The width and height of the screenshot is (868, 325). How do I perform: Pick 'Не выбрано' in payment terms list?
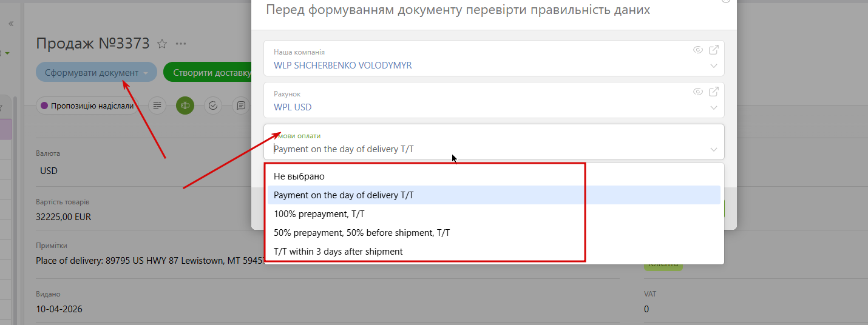coord(299,176)
